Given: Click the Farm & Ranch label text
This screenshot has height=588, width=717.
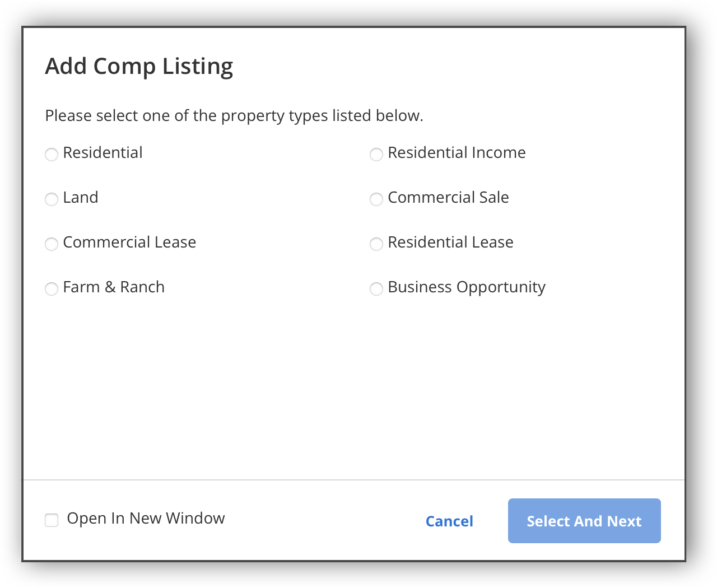Looking at the screenshot, I should pyautogui.click(x=114, y=287).
